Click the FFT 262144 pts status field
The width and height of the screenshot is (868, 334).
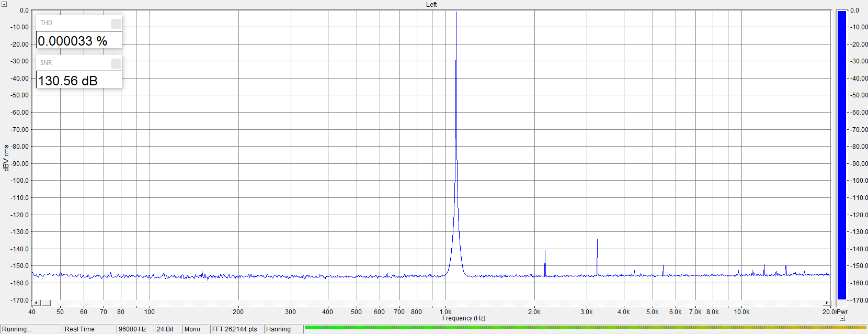pyautogui.click(x=235, y=329)
